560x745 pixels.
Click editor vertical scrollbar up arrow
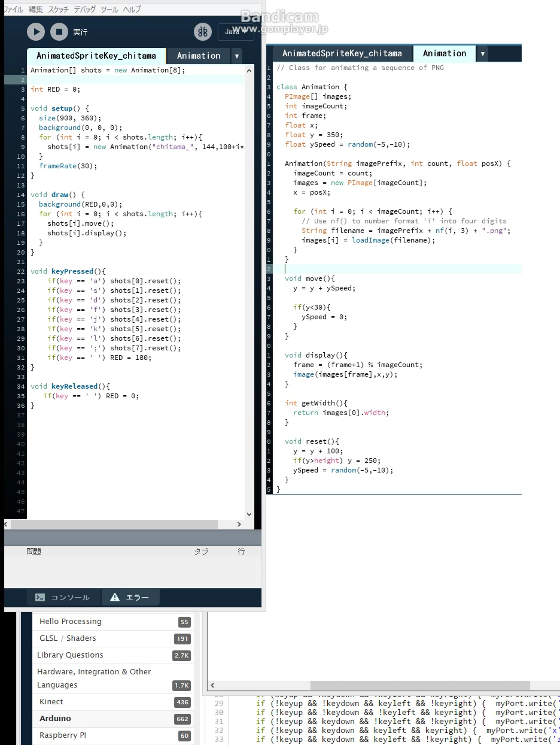[249, 71]
